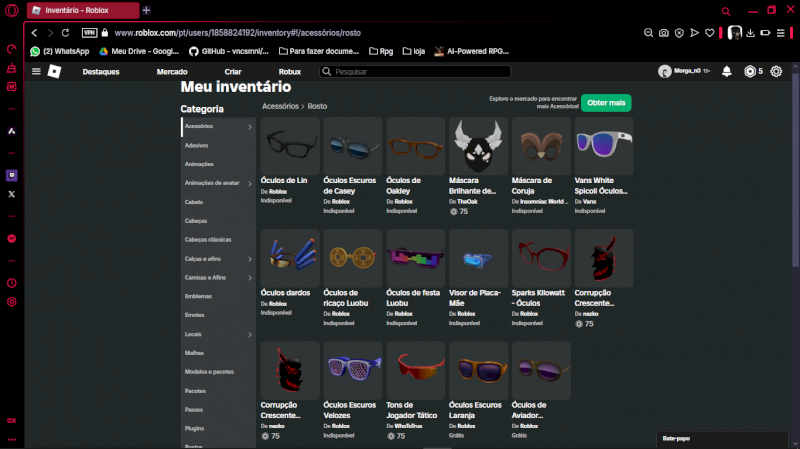Open the Criar menu

pyautogui.click(x=233, y=72)
